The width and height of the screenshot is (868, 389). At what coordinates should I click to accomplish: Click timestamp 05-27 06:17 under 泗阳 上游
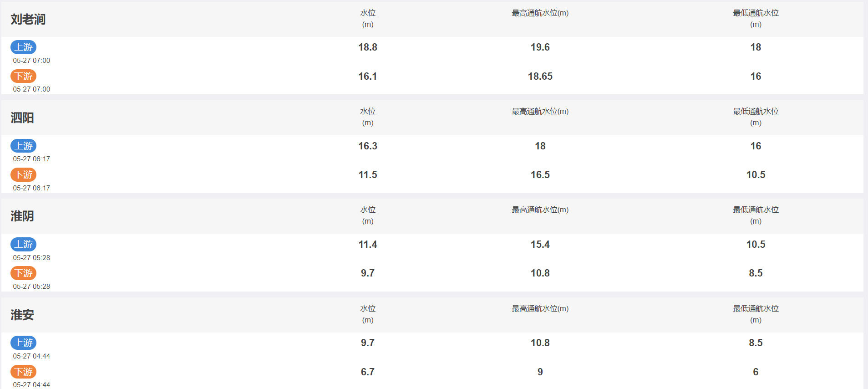pyautogui.click(x=31, y=159)
